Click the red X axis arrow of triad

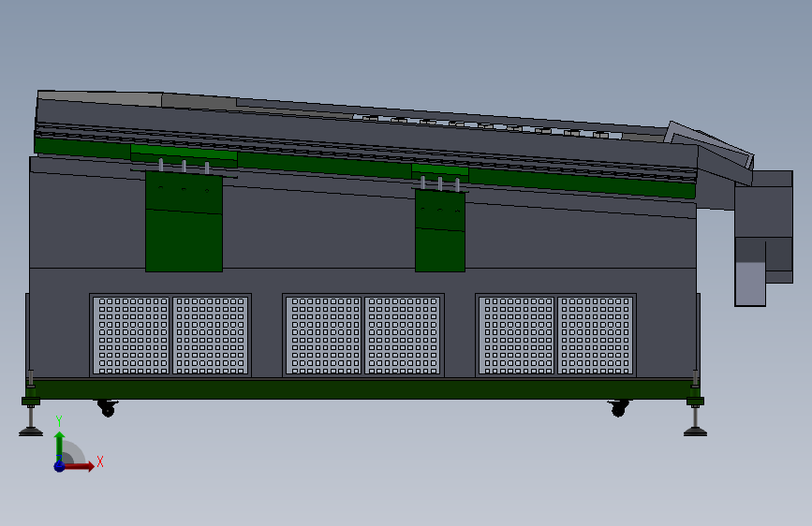(x=79, y=466)
